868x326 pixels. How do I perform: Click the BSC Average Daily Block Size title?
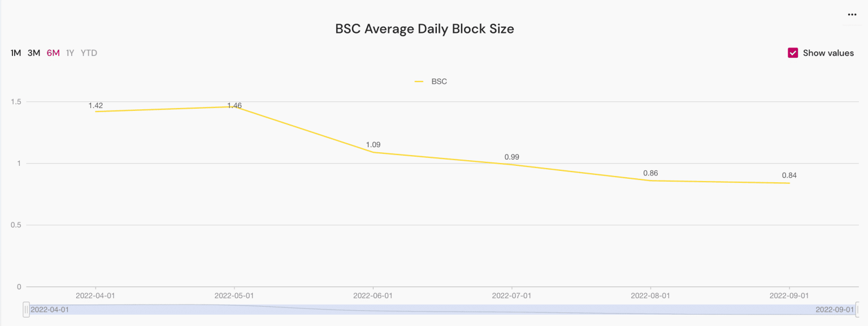coord(424,29)
